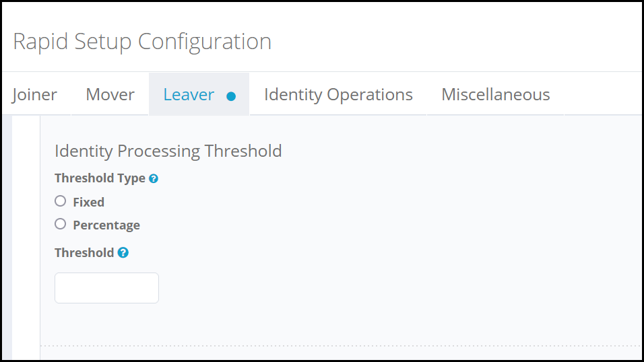Open the Joiner tab
Image resolution: width=644 pixels, height=362 pixels.
(x=34, y=95)
